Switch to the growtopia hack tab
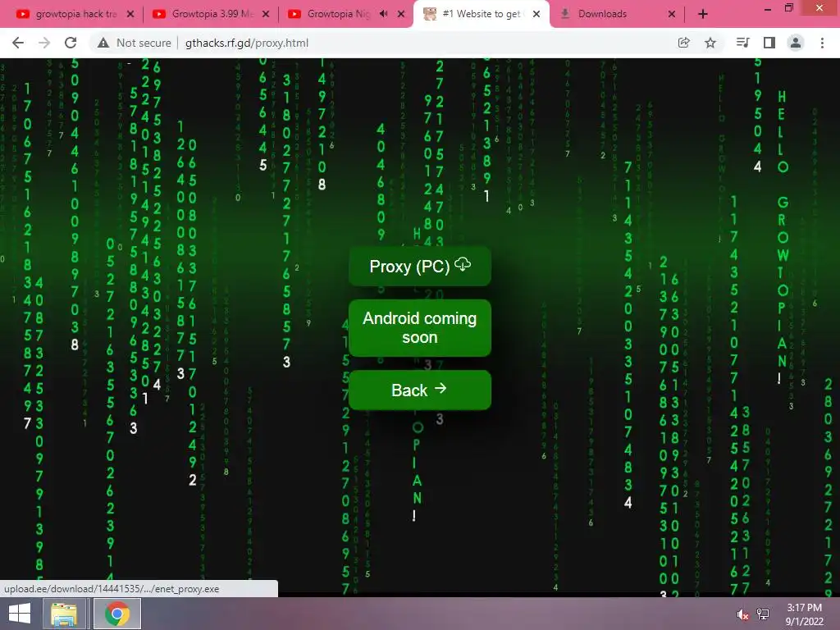The width and height of the screenshot is (840, 630). (75, 14)
